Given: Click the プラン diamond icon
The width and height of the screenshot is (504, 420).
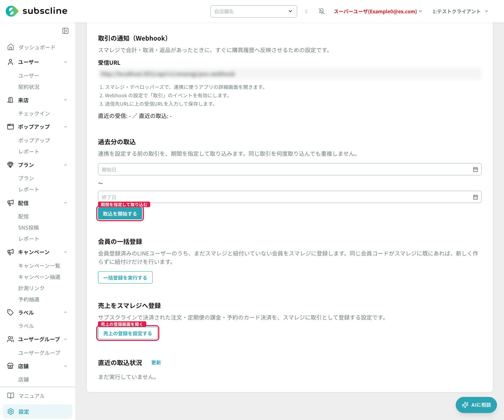Looking at the screenshot, I should pyautogui.click(x=10, y=165).
